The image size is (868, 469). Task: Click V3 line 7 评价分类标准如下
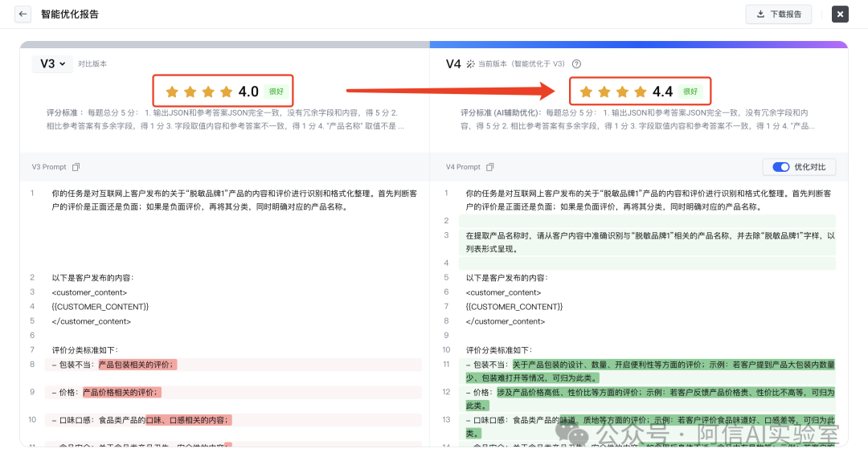pos(85,350)
